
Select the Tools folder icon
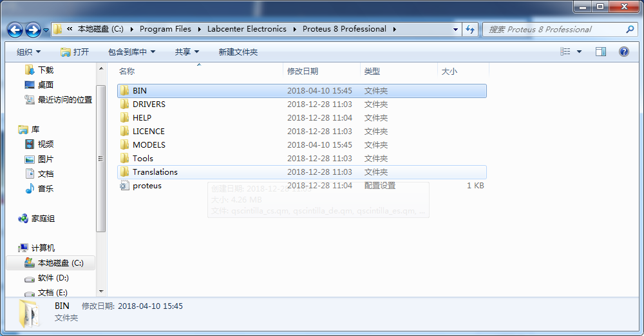click(x=124, y=159)
